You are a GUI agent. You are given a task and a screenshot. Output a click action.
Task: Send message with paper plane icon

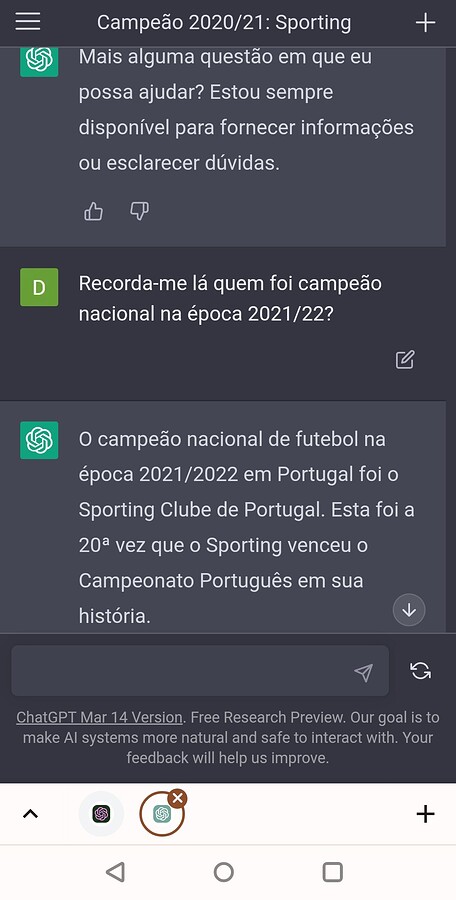coord(364,672)
